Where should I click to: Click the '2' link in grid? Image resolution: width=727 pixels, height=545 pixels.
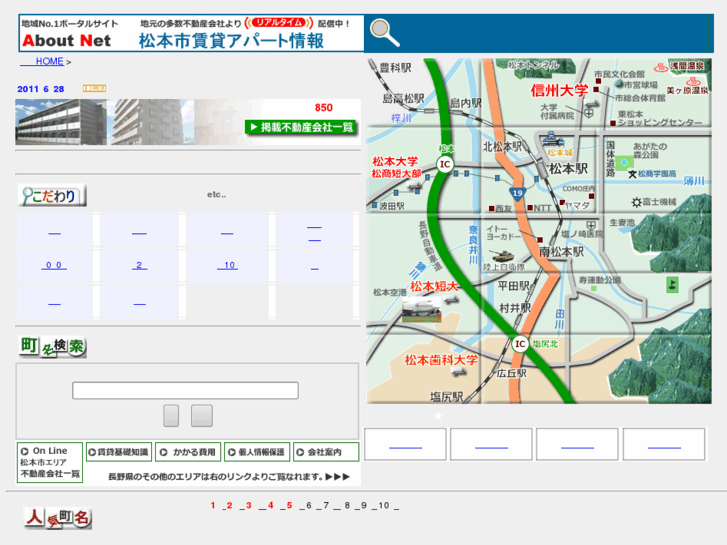click(139, 265)
